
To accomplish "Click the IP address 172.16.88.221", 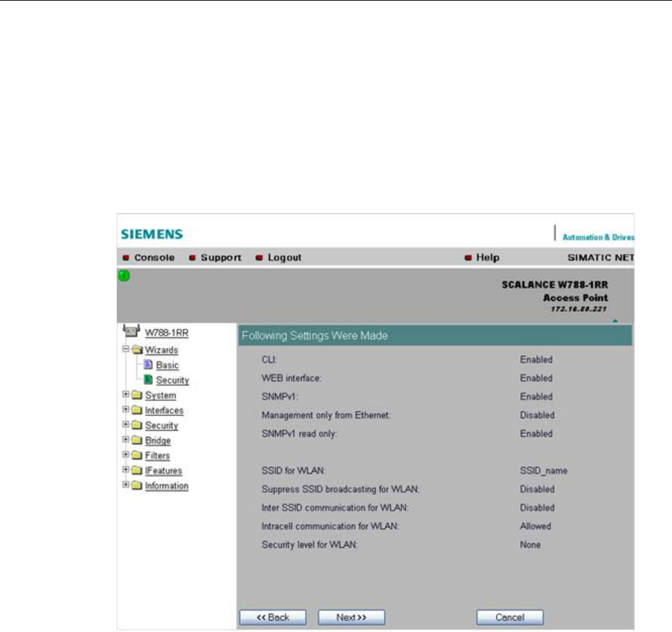I will tap(578, 309).
